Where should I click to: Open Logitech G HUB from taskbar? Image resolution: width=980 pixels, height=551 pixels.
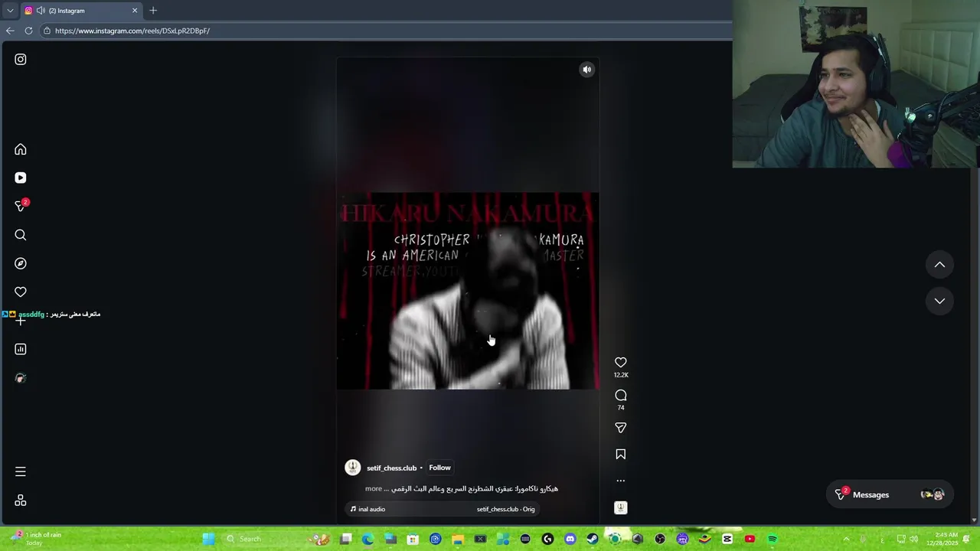547,539
